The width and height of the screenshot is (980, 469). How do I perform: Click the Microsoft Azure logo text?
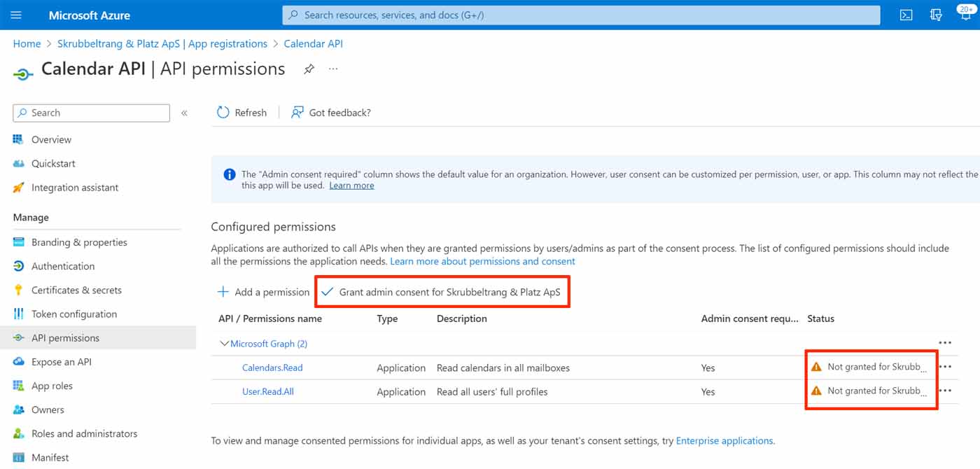coord(90,15)
